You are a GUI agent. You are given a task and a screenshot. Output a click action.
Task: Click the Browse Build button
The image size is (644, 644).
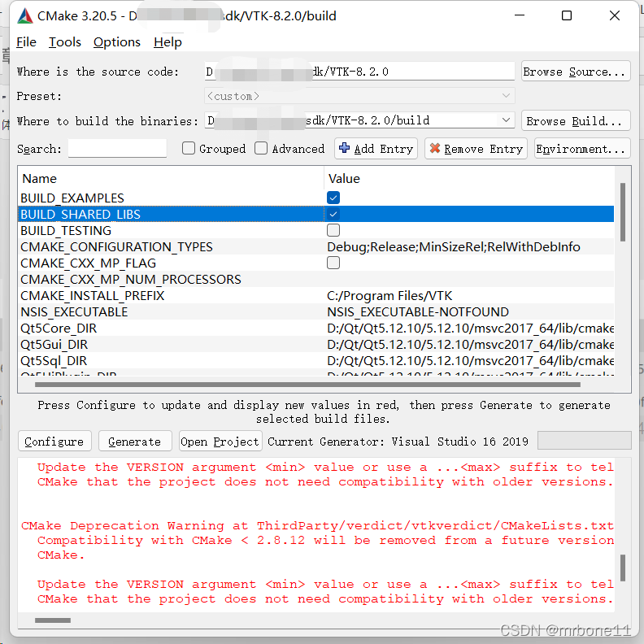(576, 120)
